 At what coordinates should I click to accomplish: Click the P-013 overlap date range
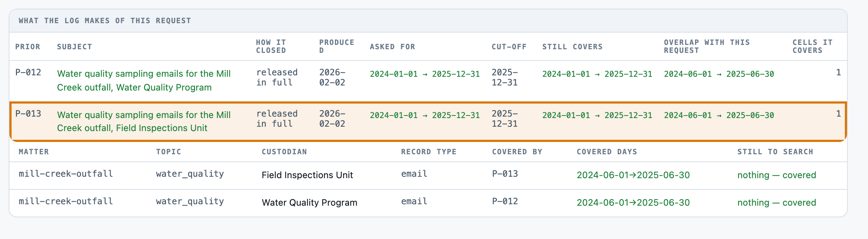pyautogui.click(x=719, y=115)
